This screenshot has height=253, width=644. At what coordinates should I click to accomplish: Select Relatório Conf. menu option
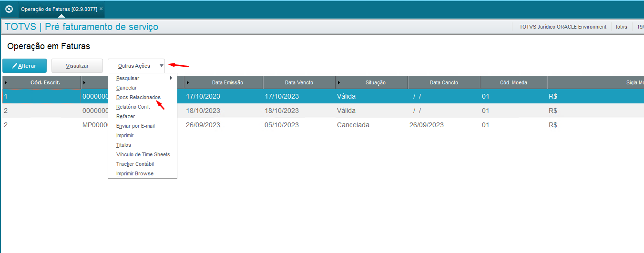[x=133, y=107]
